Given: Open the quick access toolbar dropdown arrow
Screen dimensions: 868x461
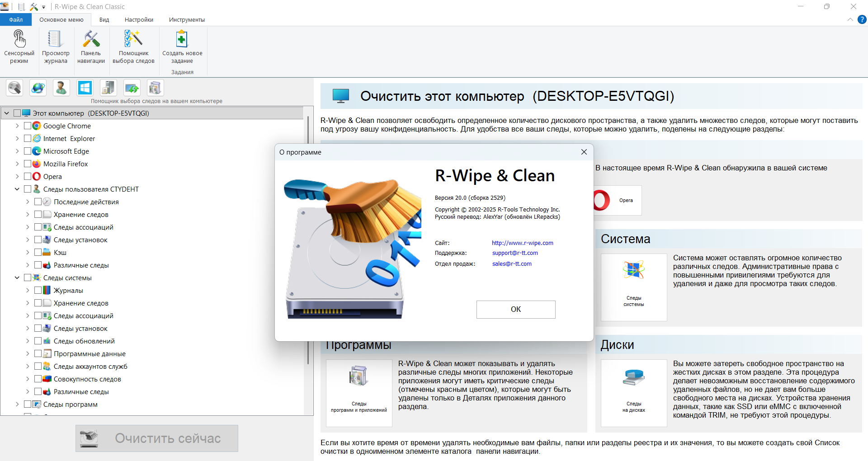Looking at the screenshot, I should [x=44, y=7].
